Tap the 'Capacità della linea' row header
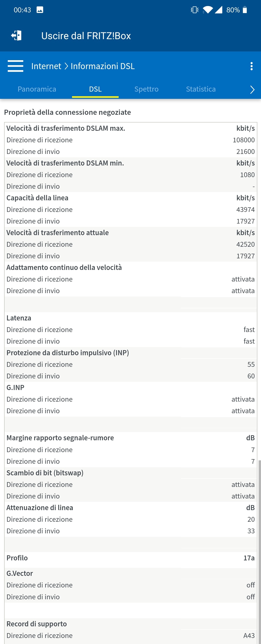The height and width of the screenshot is (644, 261). click(x=37, y=198)
